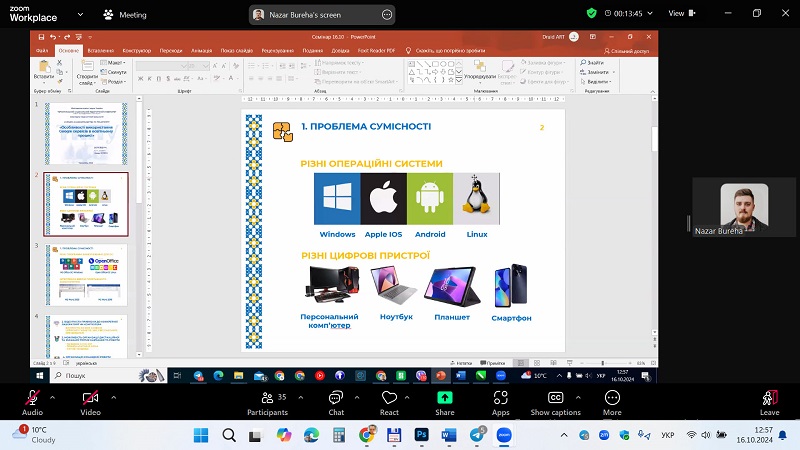The image size is (800, 450).
Task: Click Вставити paste button in ribbon
Action: click(44, 70)
